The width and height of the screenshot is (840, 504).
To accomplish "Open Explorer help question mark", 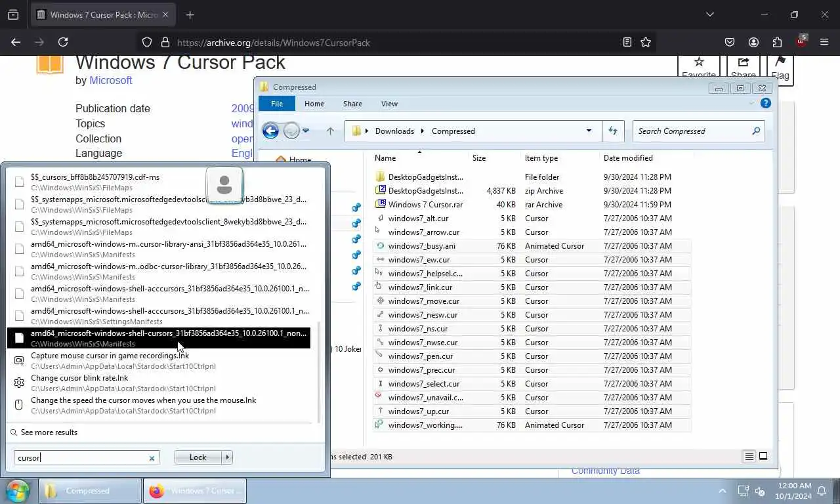I will coord(765,103).
